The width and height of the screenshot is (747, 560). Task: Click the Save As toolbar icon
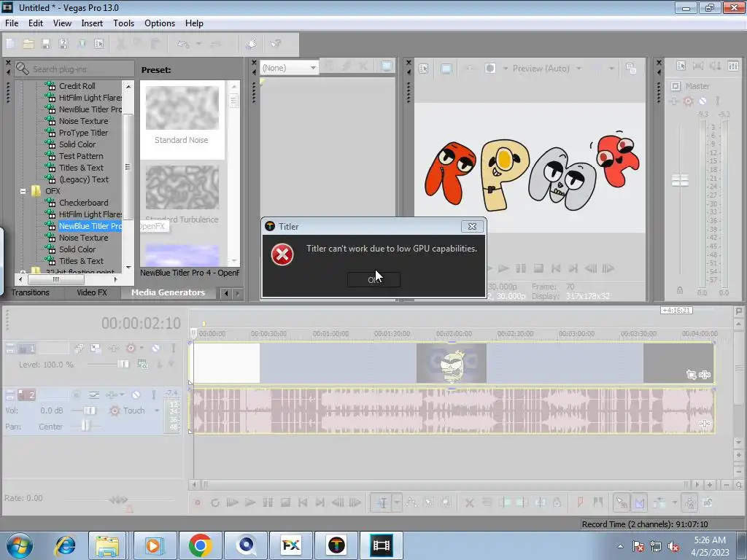63,44
